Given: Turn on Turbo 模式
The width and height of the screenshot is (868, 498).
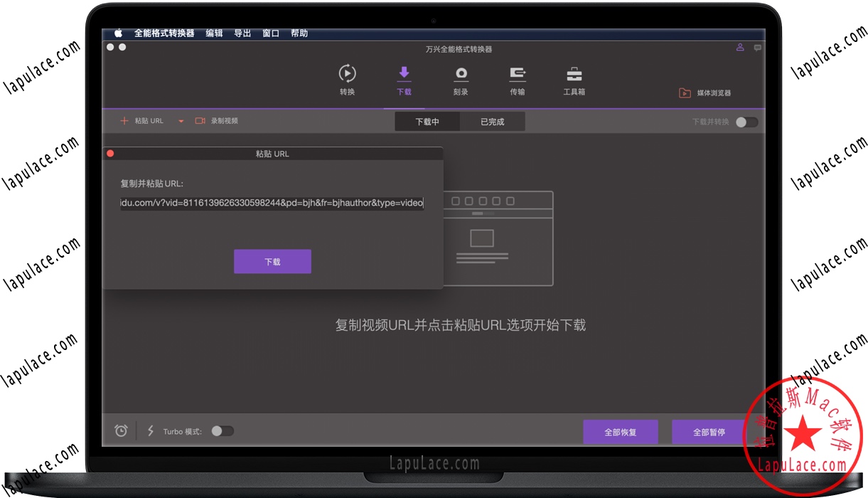Looking at the screenshot, I should point(223,430).
